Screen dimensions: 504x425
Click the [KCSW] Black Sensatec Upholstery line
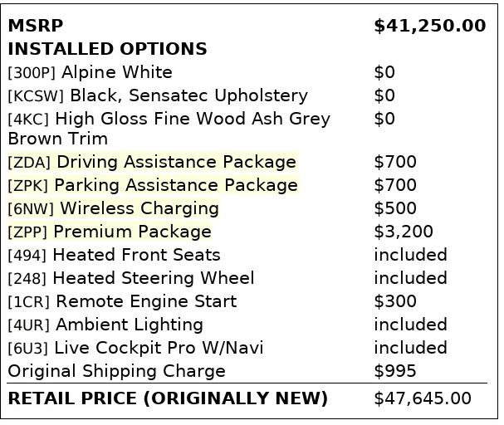(158, 95)
